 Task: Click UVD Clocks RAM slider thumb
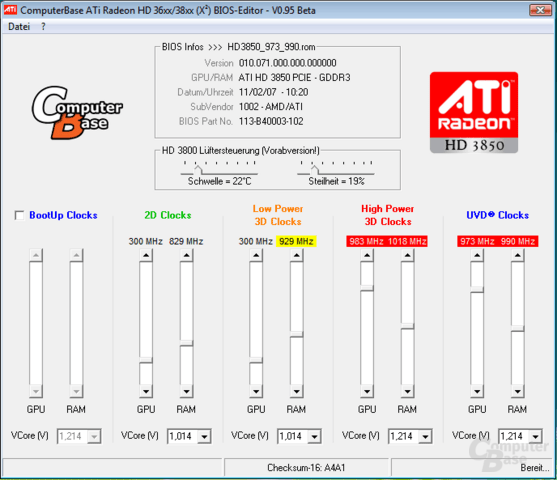[x=518, y=329]
